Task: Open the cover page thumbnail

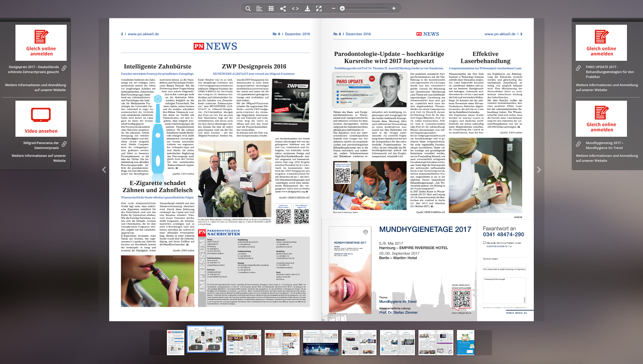Action: tap(176, 342)
